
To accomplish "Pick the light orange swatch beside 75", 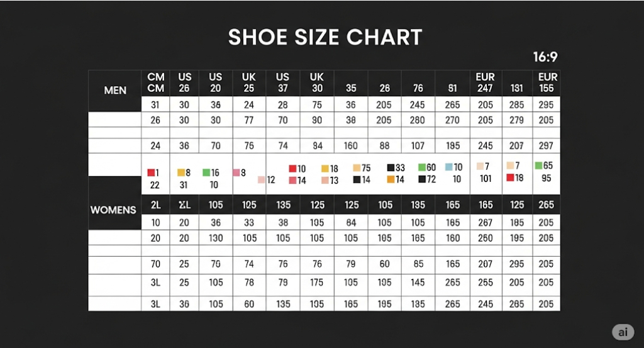I will (357, 167).
